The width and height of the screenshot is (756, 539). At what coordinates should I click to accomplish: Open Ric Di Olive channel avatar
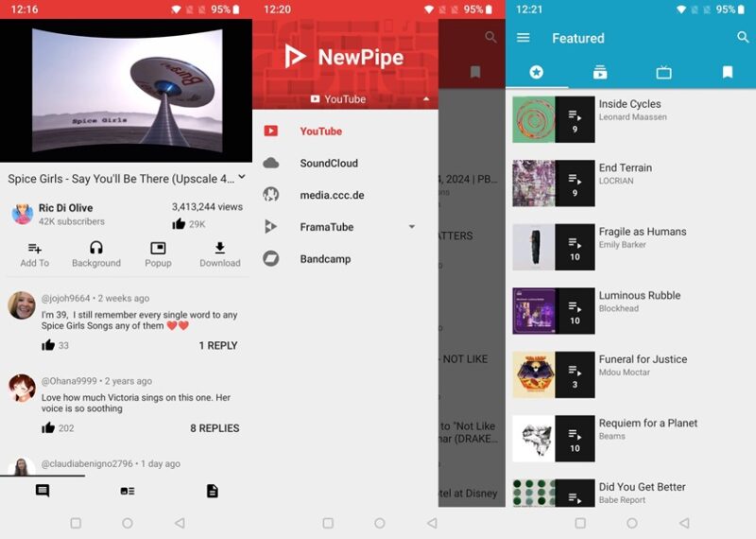coord(22,215)
